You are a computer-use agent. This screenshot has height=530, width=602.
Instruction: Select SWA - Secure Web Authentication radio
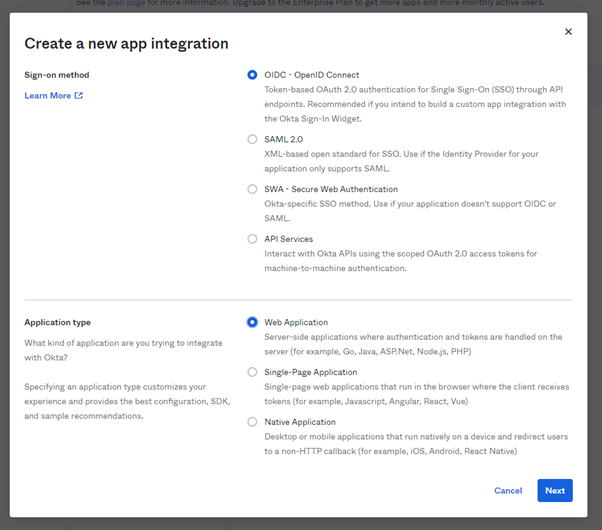(x=252, y=189)
